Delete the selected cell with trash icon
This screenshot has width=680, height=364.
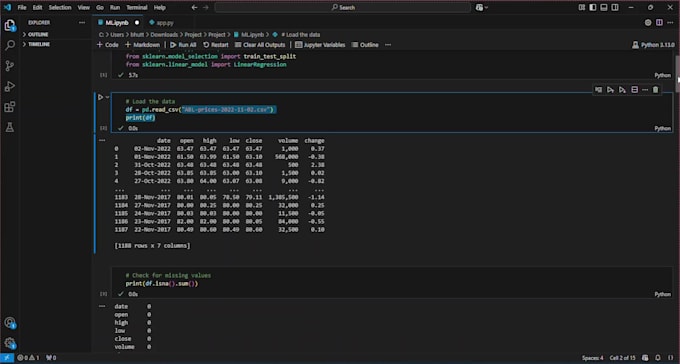(x=655, y=90)
